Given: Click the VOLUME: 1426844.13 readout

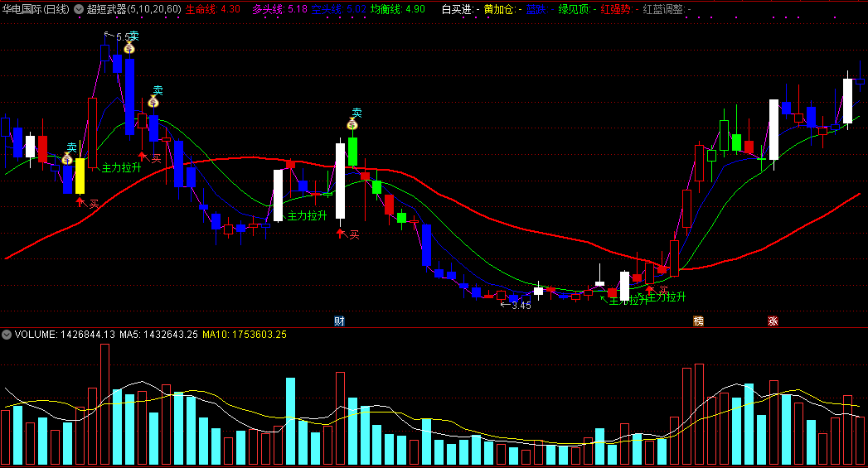Looking at the screenshot, I should 65,335.
